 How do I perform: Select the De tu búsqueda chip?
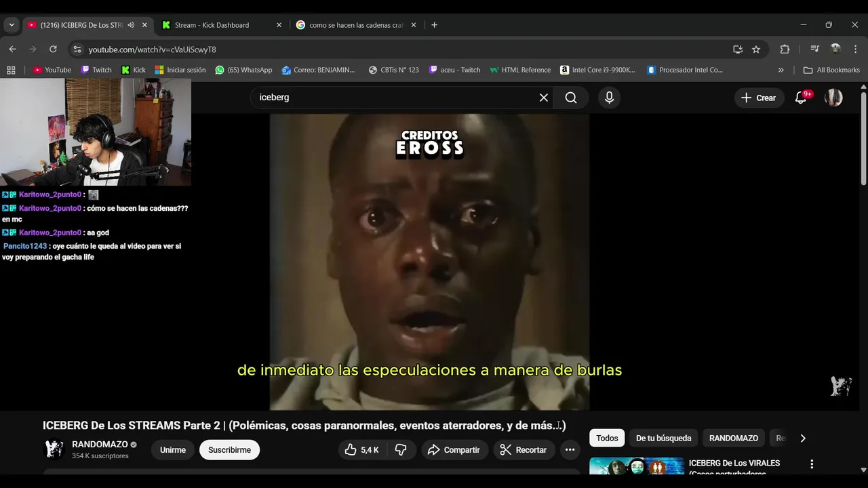[664, 438]
